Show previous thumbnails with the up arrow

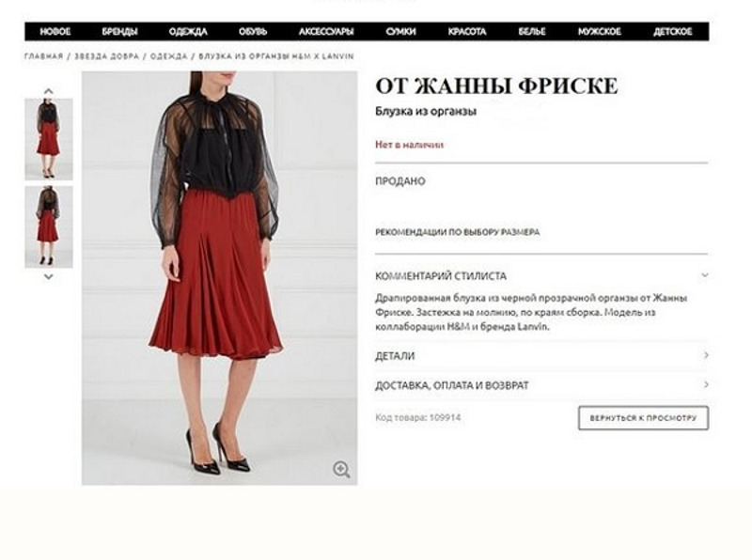point(49,90)
